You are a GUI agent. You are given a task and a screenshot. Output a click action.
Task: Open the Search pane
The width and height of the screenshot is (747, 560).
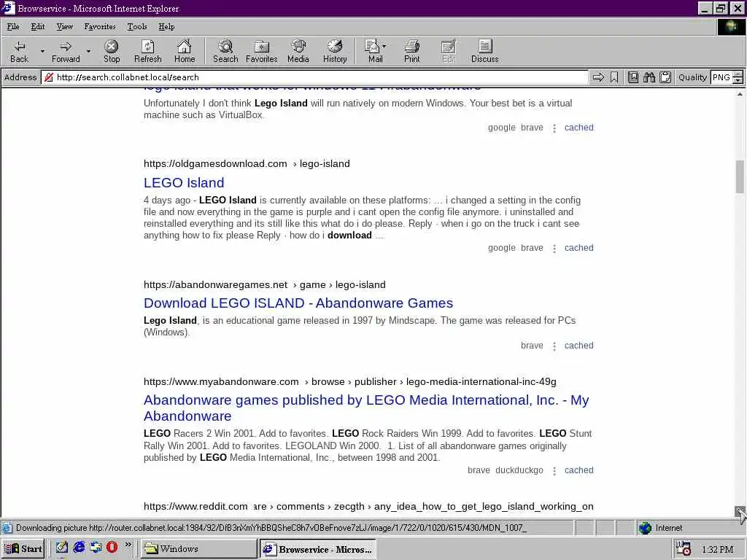tap(225, 52)
